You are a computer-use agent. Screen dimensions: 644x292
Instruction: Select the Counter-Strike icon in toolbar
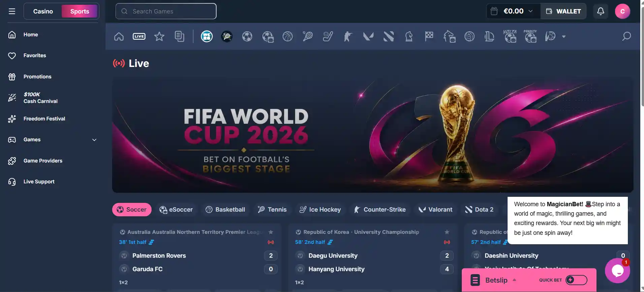348,36
